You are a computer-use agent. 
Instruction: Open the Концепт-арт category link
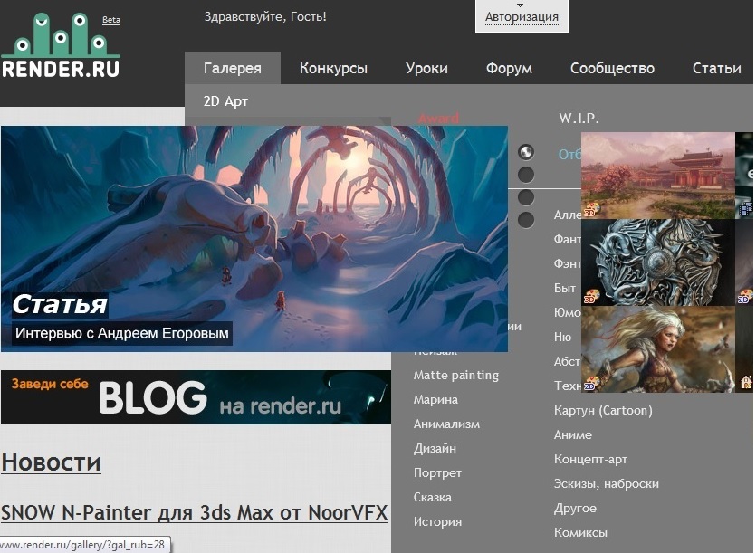click(x=590, y=459)
